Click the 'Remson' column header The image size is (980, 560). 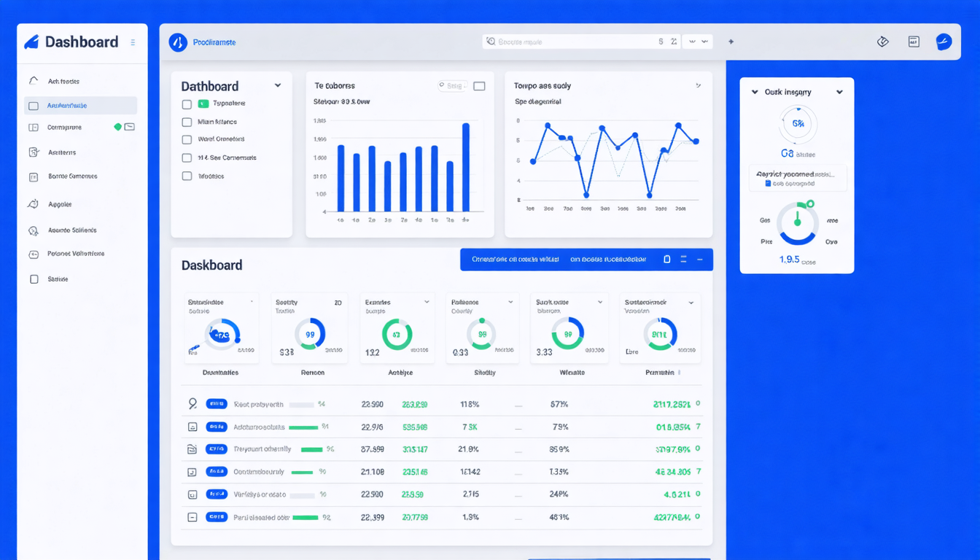(x=313, y=373)
